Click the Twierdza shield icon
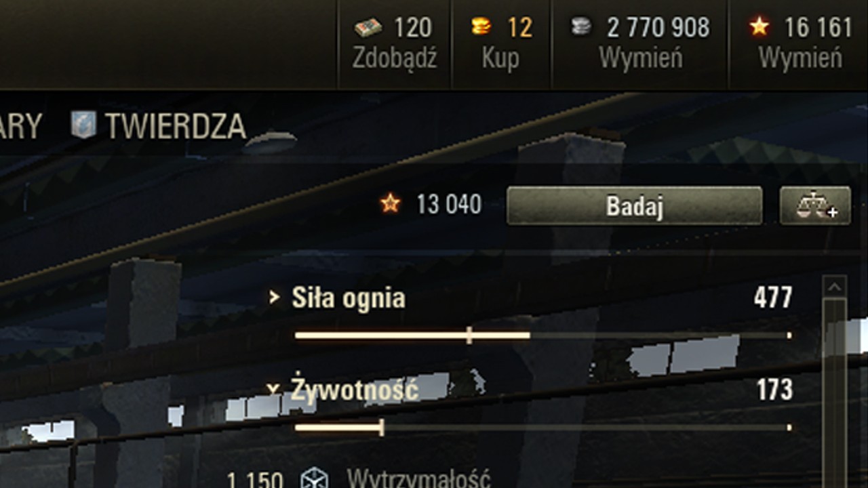Image resolution: width=868 pixels, height=488 pixels. pyautogui.click(x=83, y=125)
